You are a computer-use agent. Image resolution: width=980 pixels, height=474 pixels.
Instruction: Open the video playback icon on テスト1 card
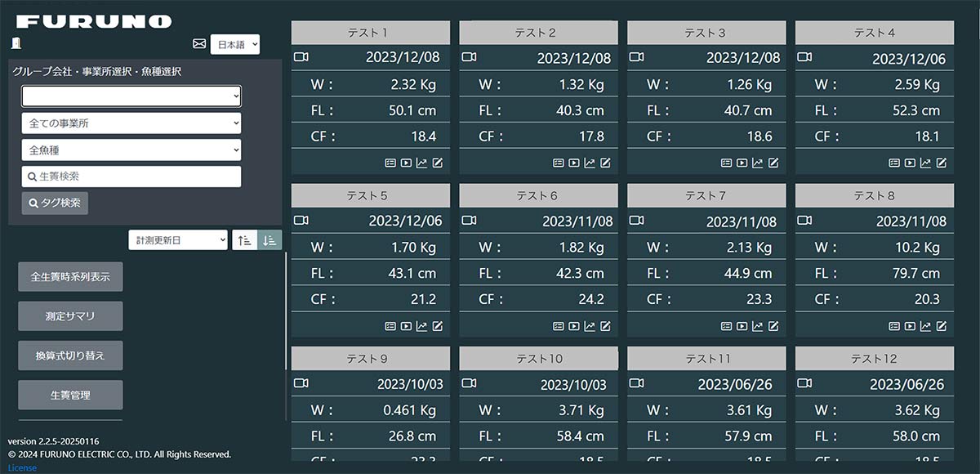pos(406,163)
